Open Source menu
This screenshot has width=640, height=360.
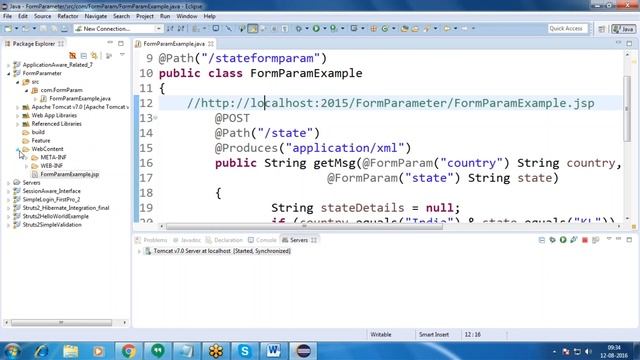(x=42, y=16)
